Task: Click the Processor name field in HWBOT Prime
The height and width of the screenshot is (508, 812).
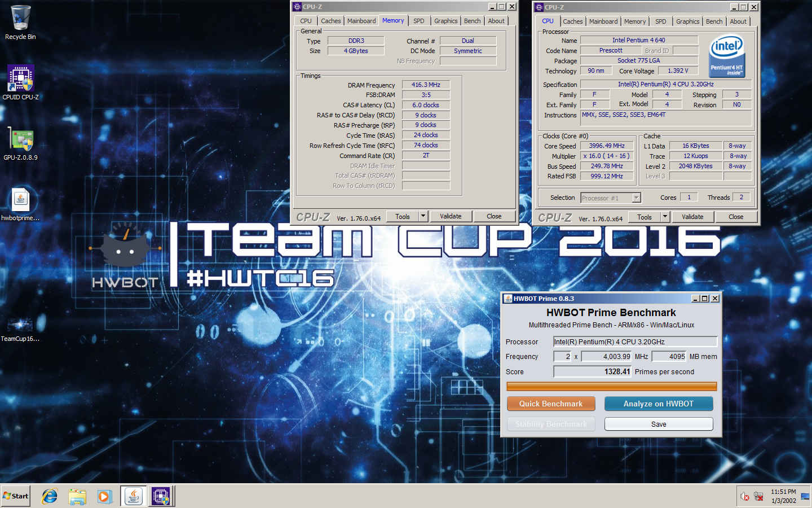Action: (x=635, y=341)
